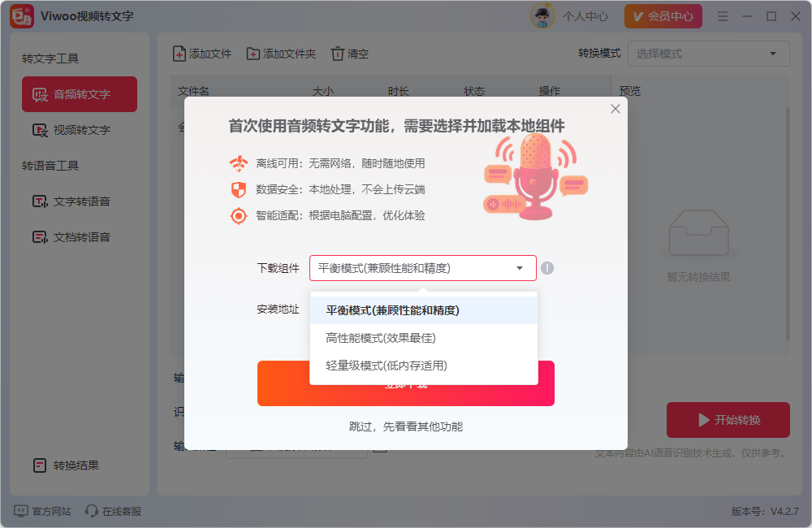
Task: Maximize the Viwoo window
Action: 771,16
